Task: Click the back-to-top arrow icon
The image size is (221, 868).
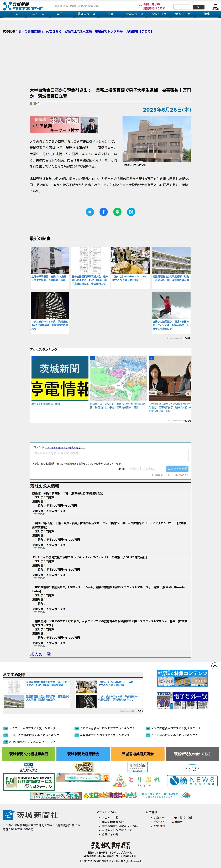Action: tap(215, 666)
